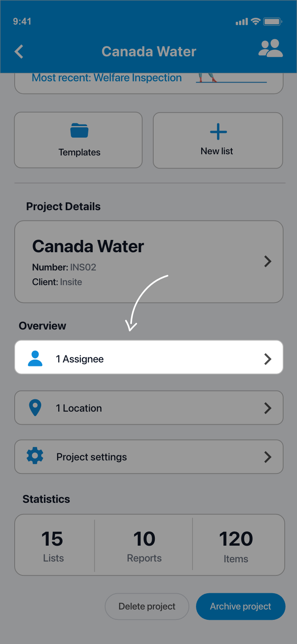The height and width of the screenshot is (644, 297).
Task: Open Most recent: Welfare Inspection link
Action: coord(107,78)
